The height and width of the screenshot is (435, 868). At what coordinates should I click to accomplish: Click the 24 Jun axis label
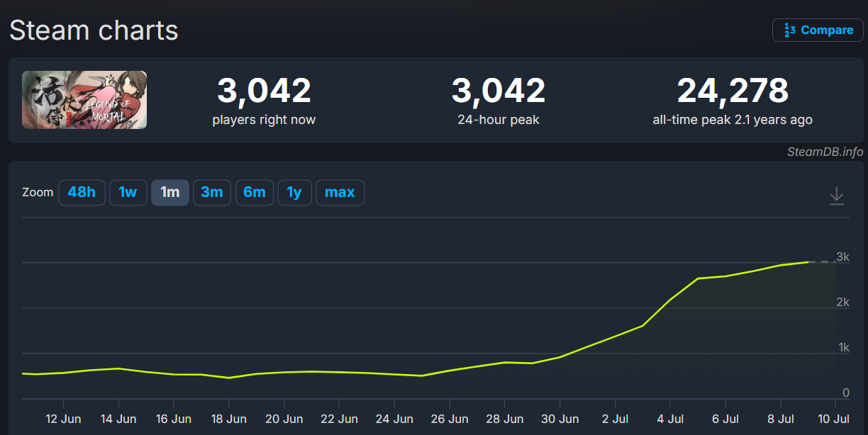pos(394,419)
